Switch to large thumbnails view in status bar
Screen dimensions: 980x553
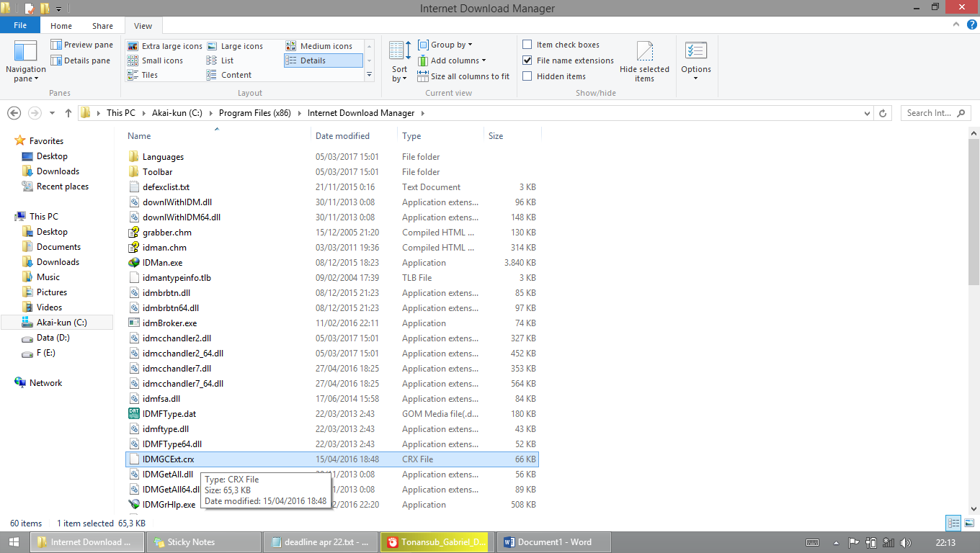(x=969, y=523)
